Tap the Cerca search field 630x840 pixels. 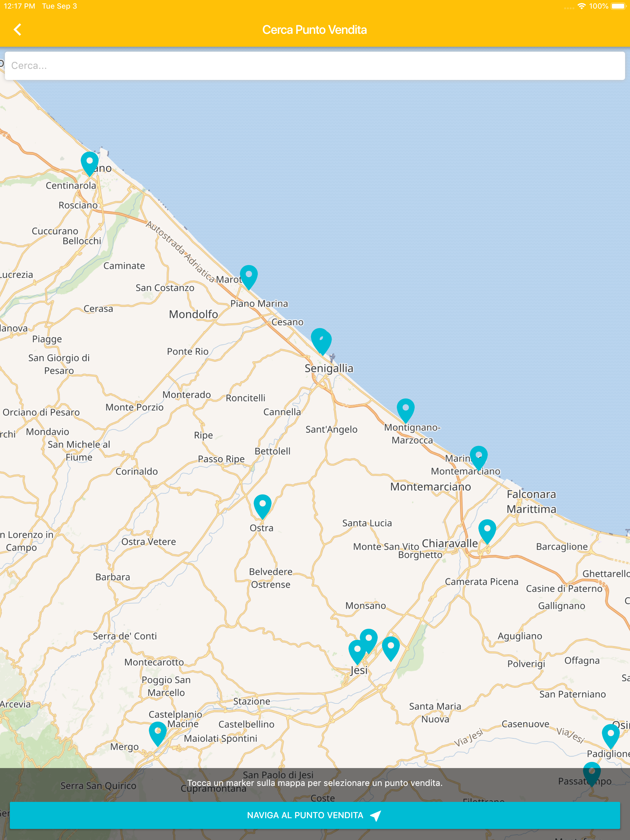[315, 66]
